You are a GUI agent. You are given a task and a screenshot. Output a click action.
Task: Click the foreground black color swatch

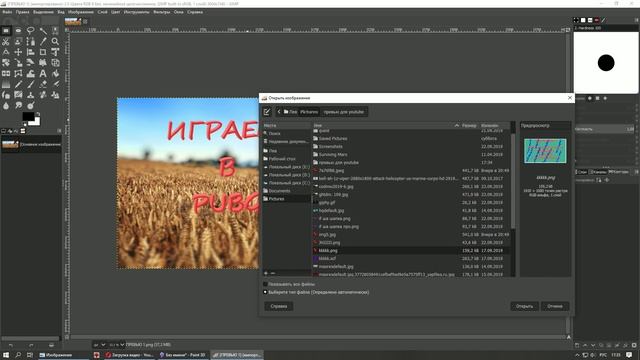point(27,116)
